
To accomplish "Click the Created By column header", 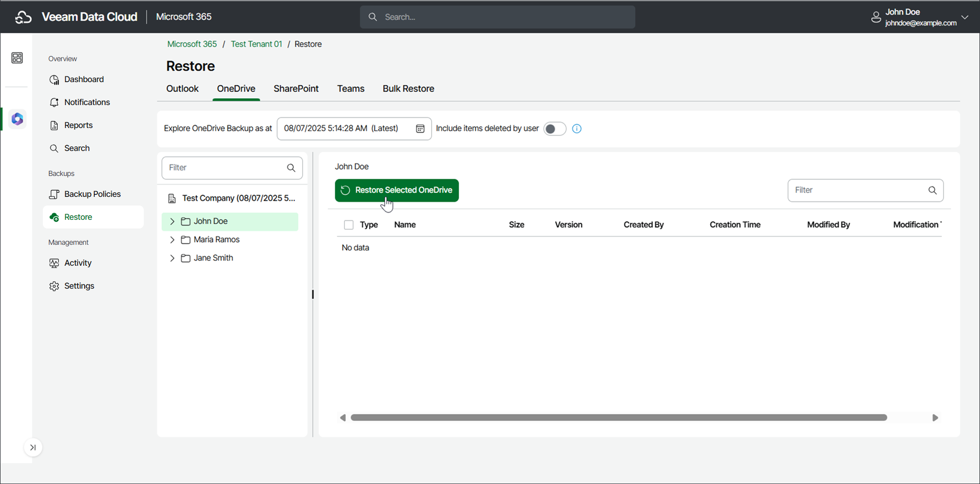I will tap(643, 225).
